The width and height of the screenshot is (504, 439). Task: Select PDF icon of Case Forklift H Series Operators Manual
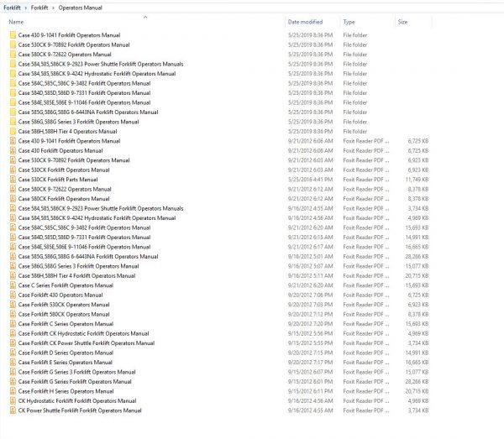13,391
